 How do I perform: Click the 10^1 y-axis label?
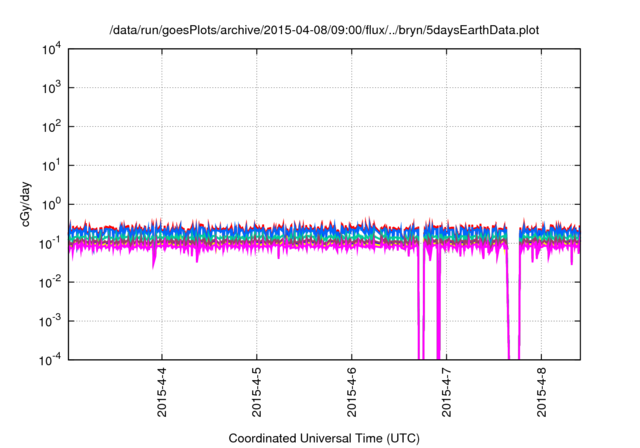click(52, 166)
